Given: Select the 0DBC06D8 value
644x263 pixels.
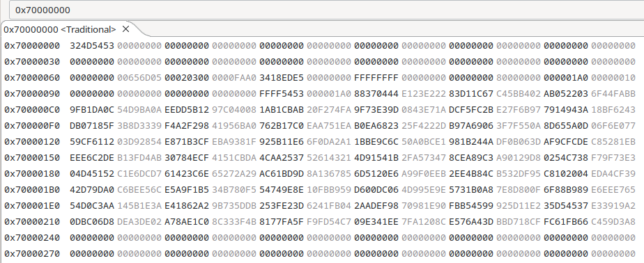Looking at the screenshot, I should pyautogui.click(x=92, y=221).
